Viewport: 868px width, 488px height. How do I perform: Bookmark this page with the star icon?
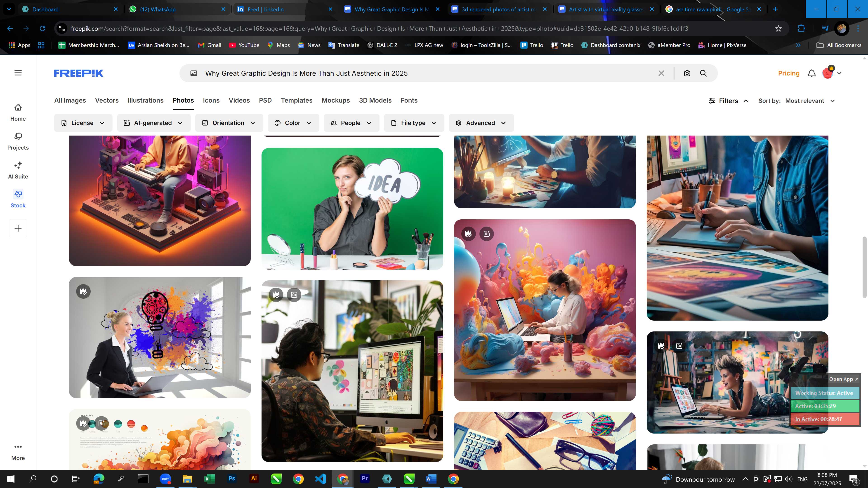pos(778,28)
